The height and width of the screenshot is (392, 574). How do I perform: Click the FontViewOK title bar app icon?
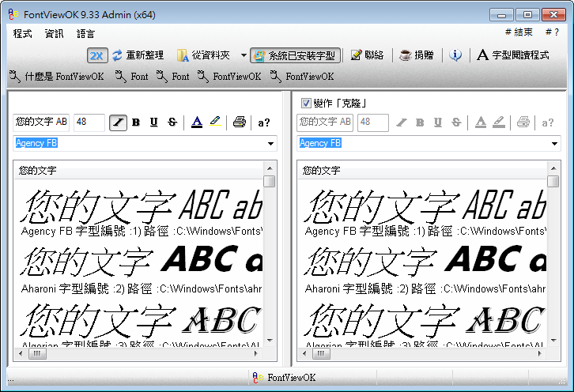(13, 15)
